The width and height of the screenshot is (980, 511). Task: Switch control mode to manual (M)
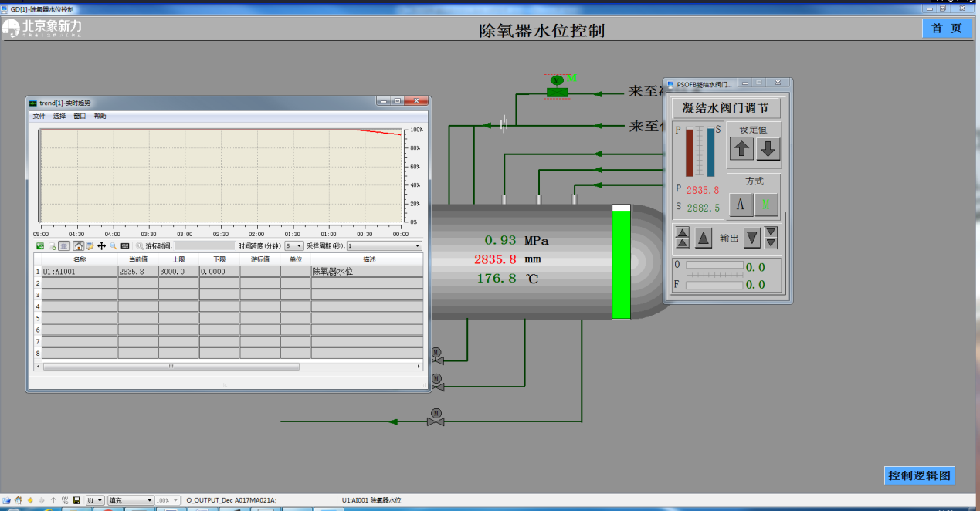point(766,204)
